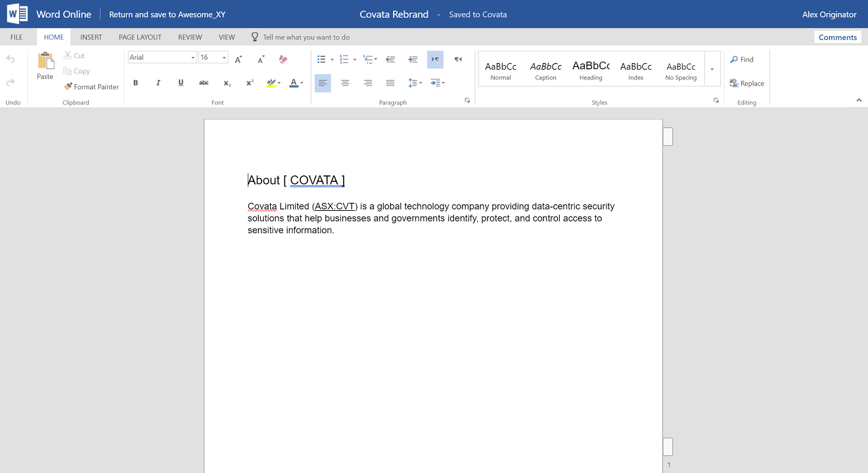Image resolution: width=868 pixels, height=473 pixels.
Task: Set right-to-left text direction
Action: (x=458, y=59)
